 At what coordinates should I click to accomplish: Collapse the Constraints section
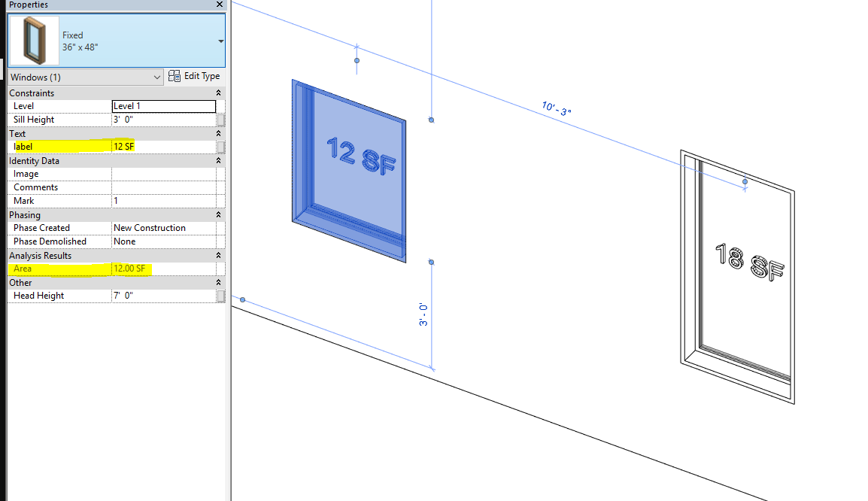pyautogui.click(x=218, y=93)
